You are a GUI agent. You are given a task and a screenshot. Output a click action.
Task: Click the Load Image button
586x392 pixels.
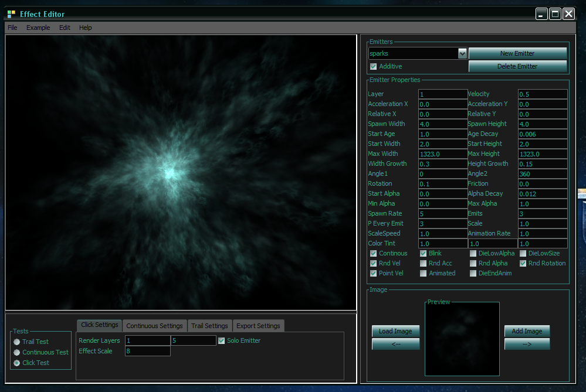pyautogui.click(x=395, y=331)
